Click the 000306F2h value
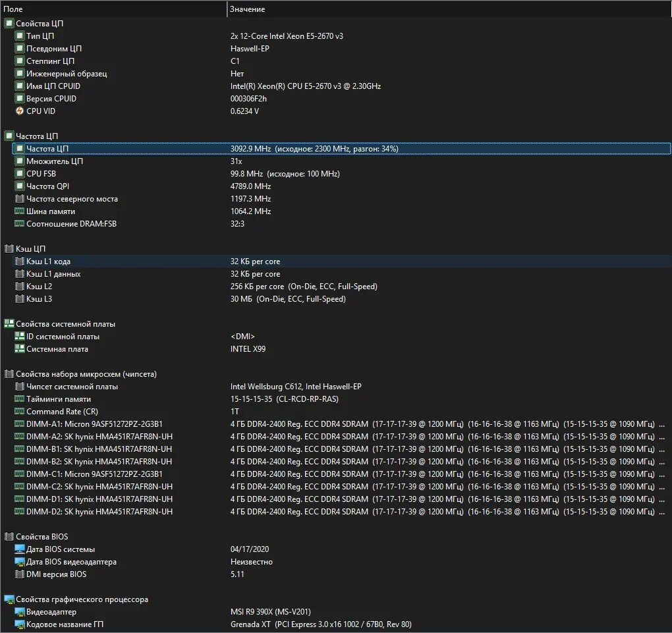This screenshot has height=633, width=672. point(248,99)
